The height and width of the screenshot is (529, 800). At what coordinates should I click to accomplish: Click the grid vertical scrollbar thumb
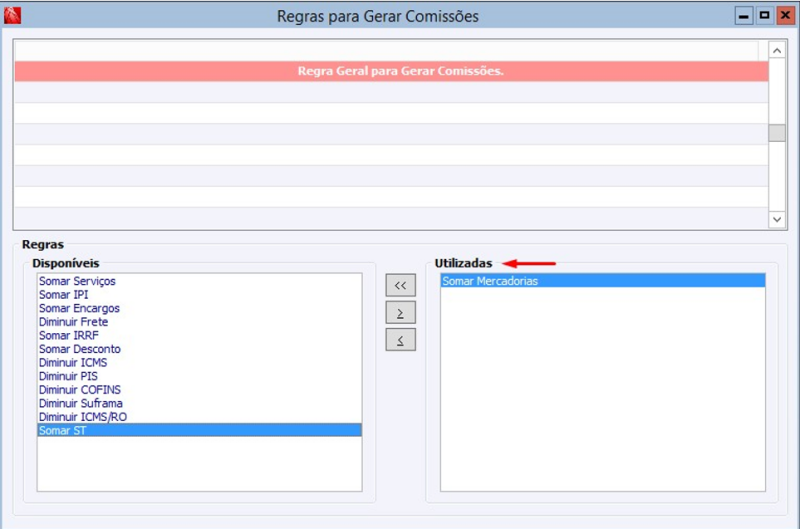777,133
